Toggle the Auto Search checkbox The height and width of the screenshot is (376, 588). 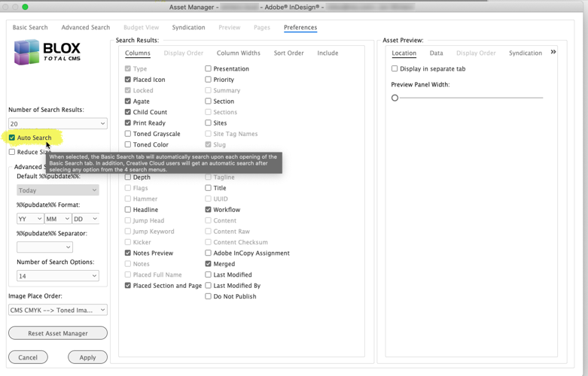coord(12,138)
